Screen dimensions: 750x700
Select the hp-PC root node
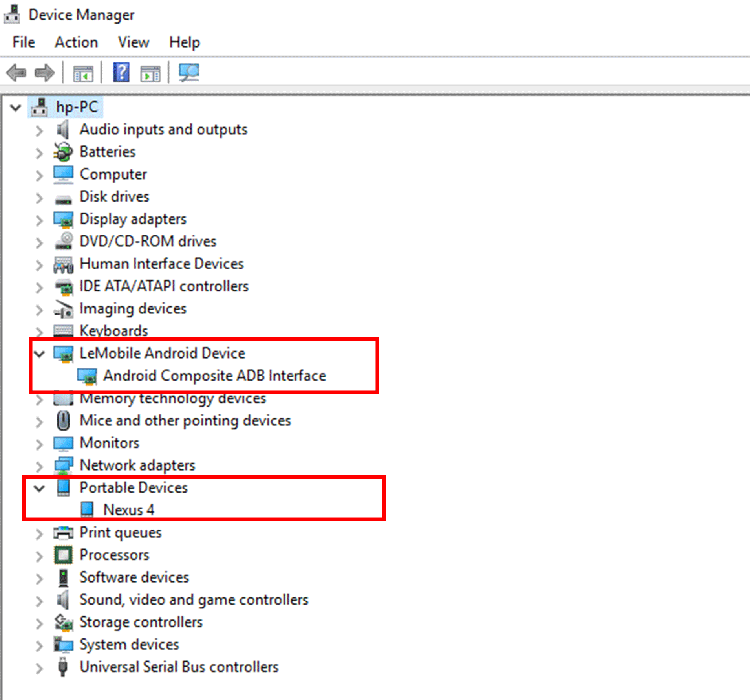77,106
